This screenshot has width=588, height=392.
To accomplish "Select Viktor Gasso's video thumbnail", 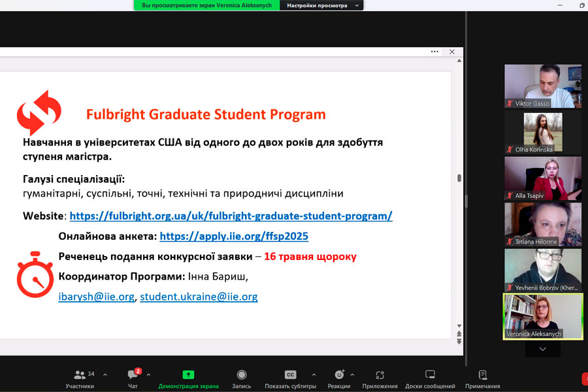I will point(543,86).
